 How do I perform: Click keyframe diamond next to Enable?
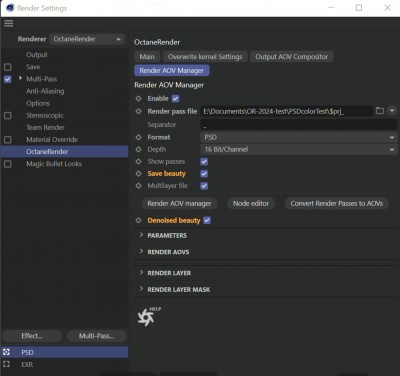tap(139, 99)
